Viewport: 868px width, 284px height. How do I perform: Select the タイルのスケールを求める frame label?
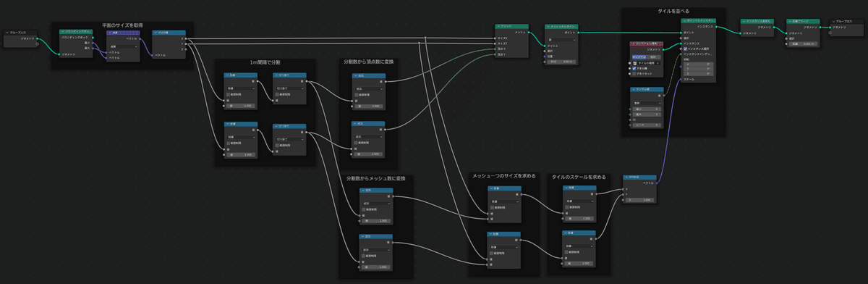[x=579, y=176]
